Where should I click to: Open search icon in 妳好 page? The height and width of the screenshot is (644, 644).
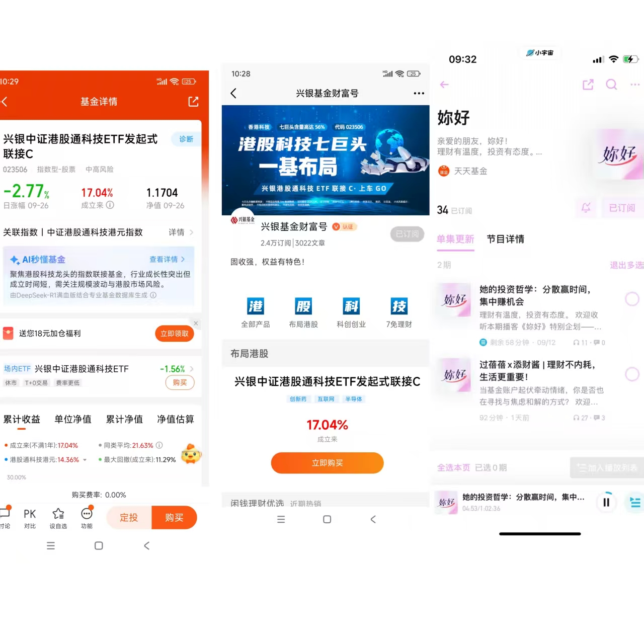tap(611, 85)
